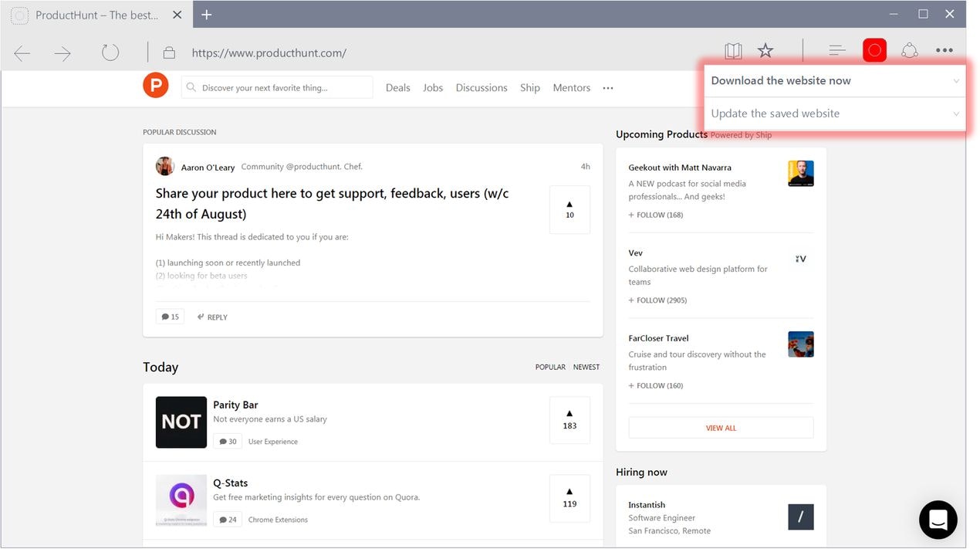Open the Ship navigation item
The height and width of the screenshot is (549, 980).
[530, 88]
